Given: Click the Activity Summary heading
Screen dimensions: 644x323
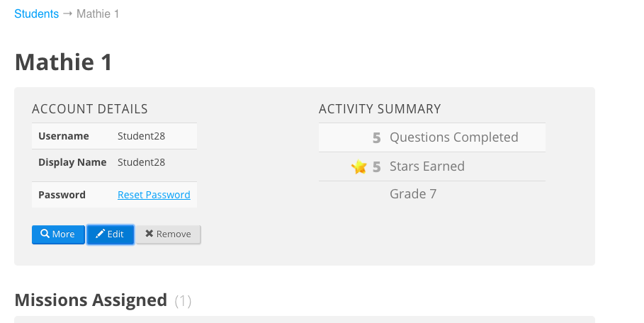Looking at the screenshot, I should tap(380, 109).
